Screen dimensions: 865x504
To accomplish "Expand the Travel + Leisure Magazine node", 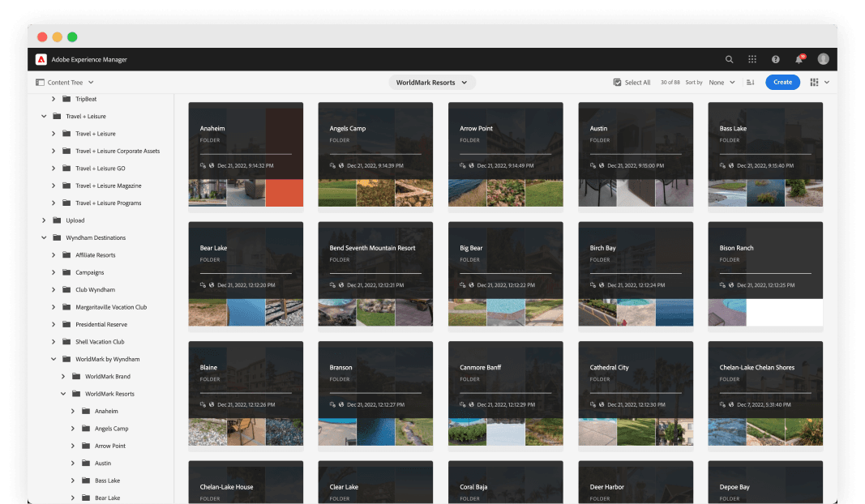I will coord(54,186).
